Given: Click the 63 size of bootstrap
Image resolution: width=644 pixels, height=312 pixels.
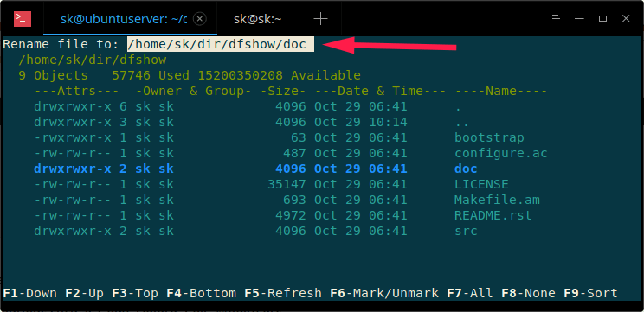Looking at the screenshot, I should [298, 137].
